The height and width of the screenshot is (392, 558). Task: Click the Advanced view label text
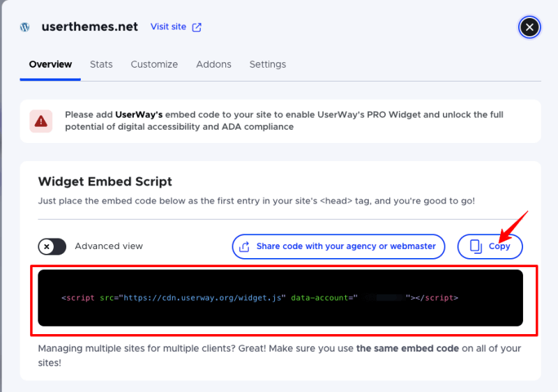[109, 246]
